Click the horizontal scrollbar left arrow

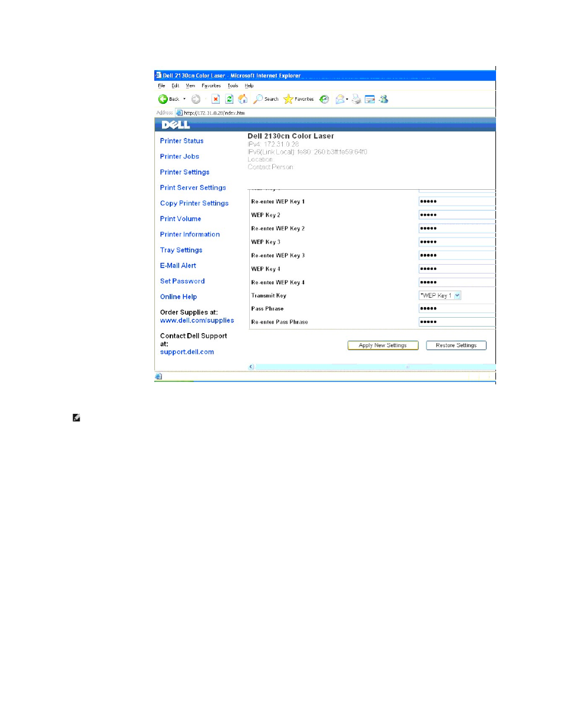[x=252, y=367]
